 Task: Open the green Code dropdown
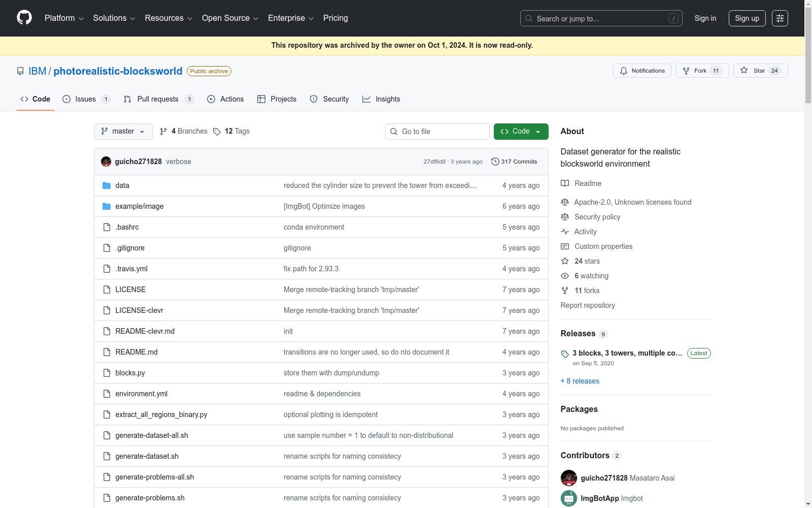(521, 132)
